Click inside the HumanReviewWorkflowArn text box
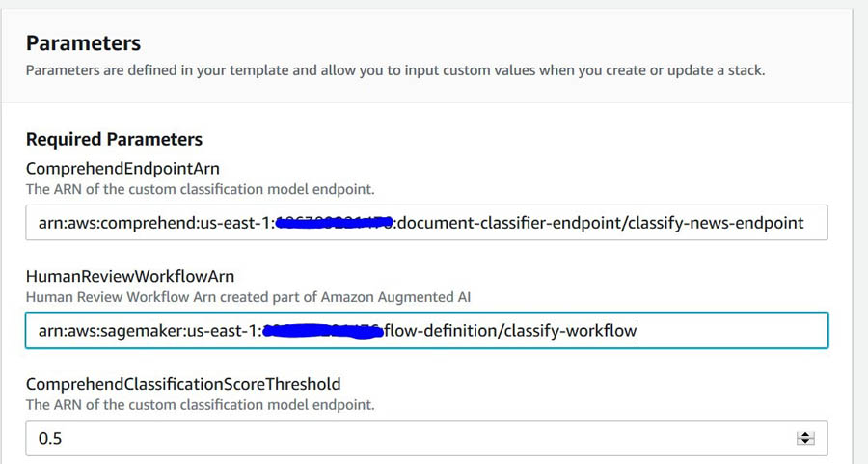 (427, 331)
